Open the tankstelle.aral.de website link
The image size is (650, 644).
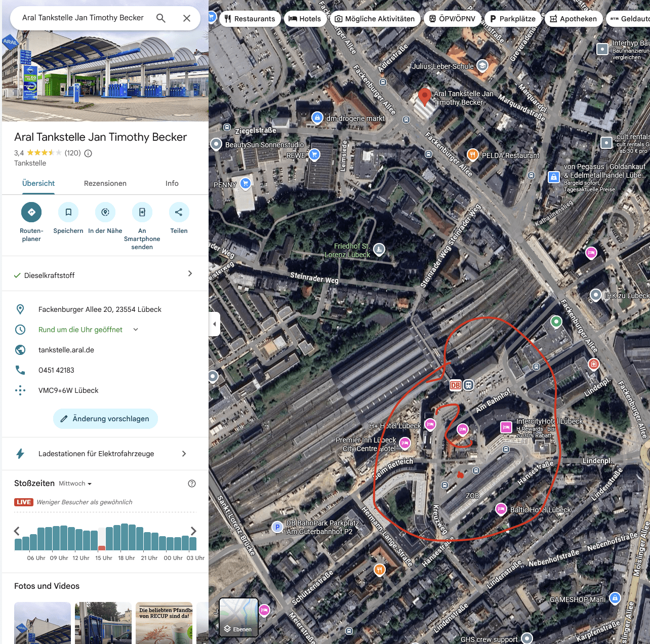[66, 350]
